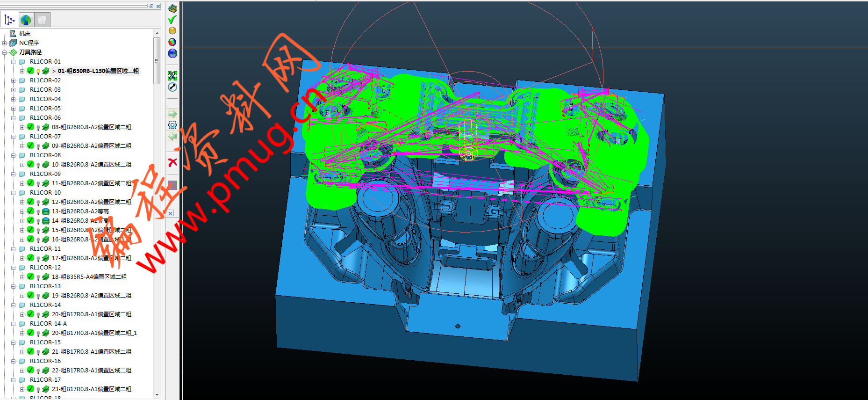Image resolution: width=868 pixels, height=400 pixels.
Task: Toggle lightbulb for 01-粗B50R6-L150 toolpath
Action: [38, 72]
